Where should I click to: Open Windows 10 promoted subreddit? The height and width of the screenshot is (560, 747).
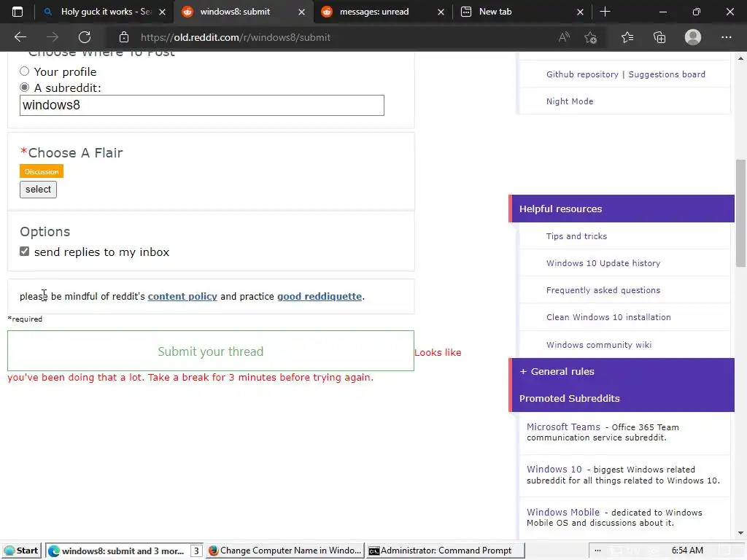pos(554,470)
